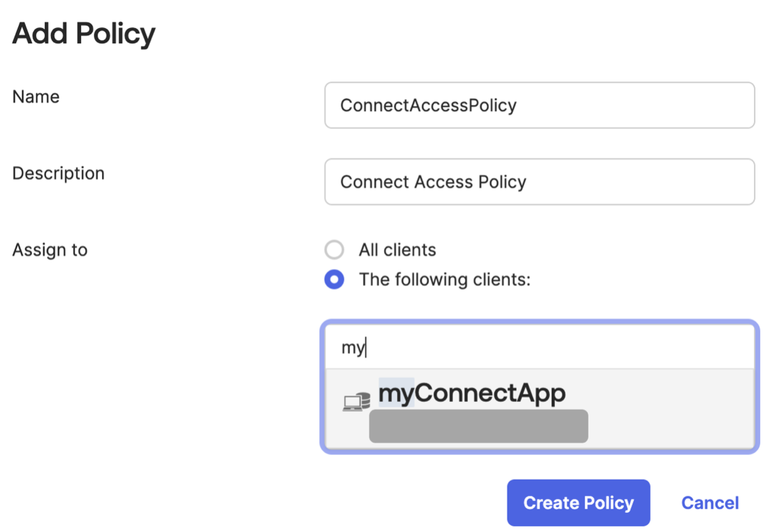The height and width of the screenshot is (532, 772).
Task: Click the Add Policy heading
Action: [x=83, y=33]
